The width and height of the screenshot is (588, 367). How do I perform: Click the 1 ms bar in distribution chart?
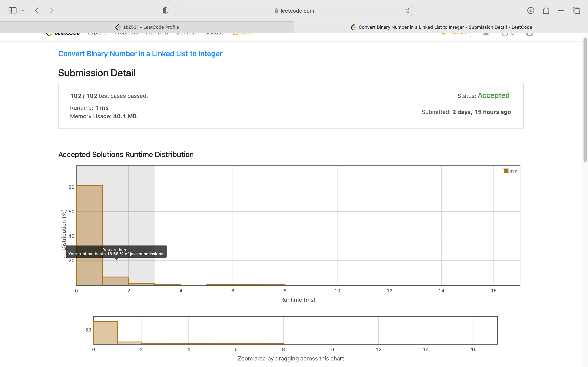click(116, 281)
